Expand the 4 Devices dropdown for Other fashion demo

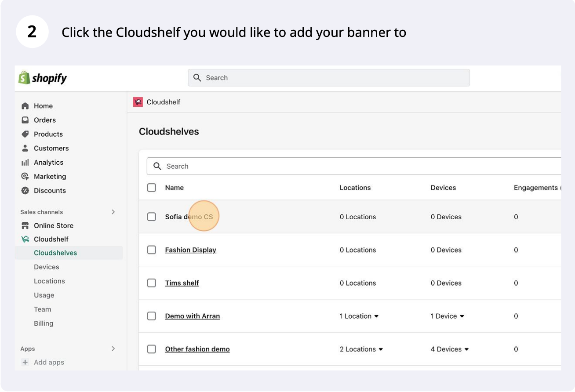click(x=450, y=349)
